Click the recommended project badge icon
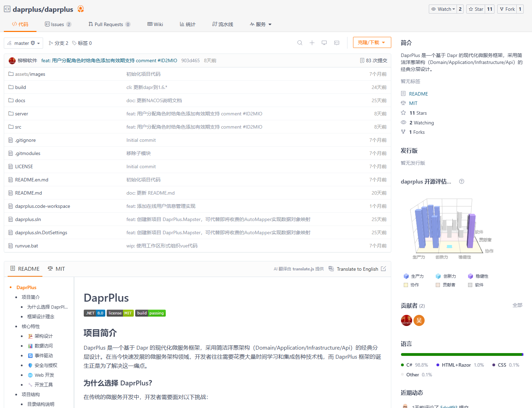This screenshot has width=532, height=408. point(81,9)
